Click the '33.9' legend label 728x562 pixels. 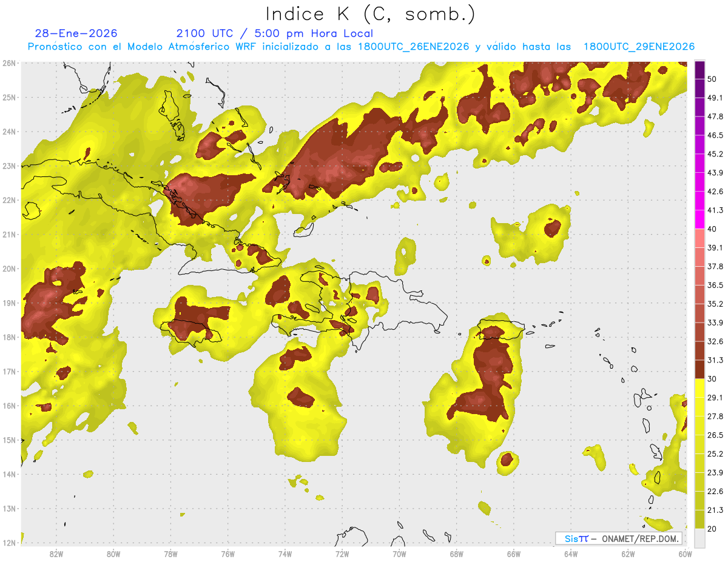[715, 323]
